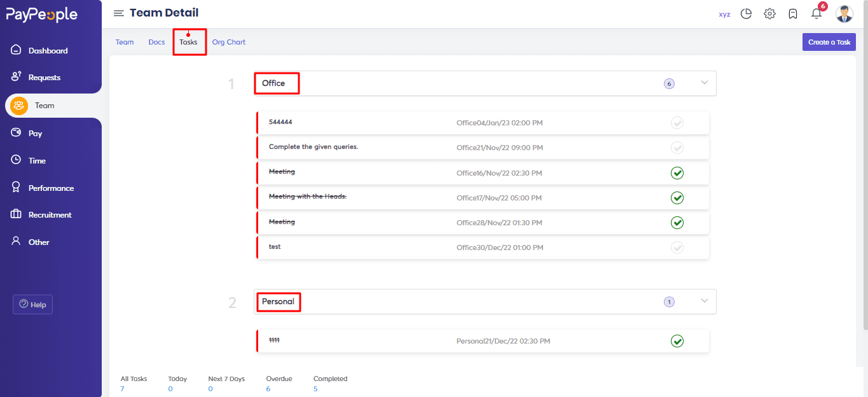868x397 pixels.
Task: Open the 'test' task row
Action: 483,247
